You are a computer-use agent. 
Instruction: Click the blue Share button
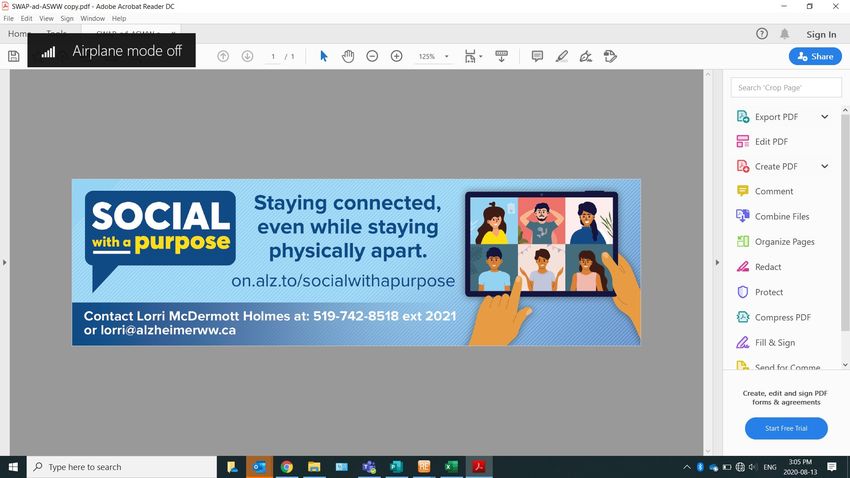tap(815, 56)
